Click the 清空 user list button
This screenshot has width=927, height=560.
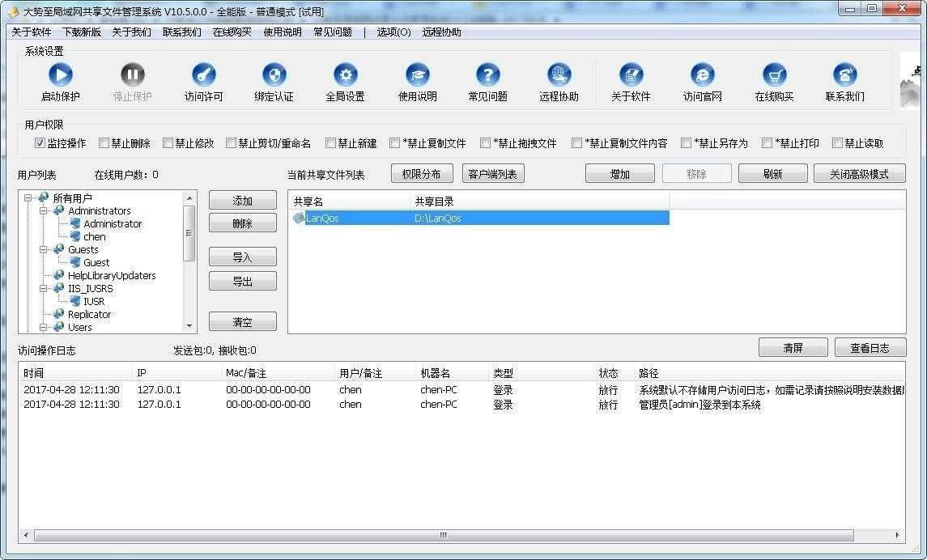[x=242, y=322]
